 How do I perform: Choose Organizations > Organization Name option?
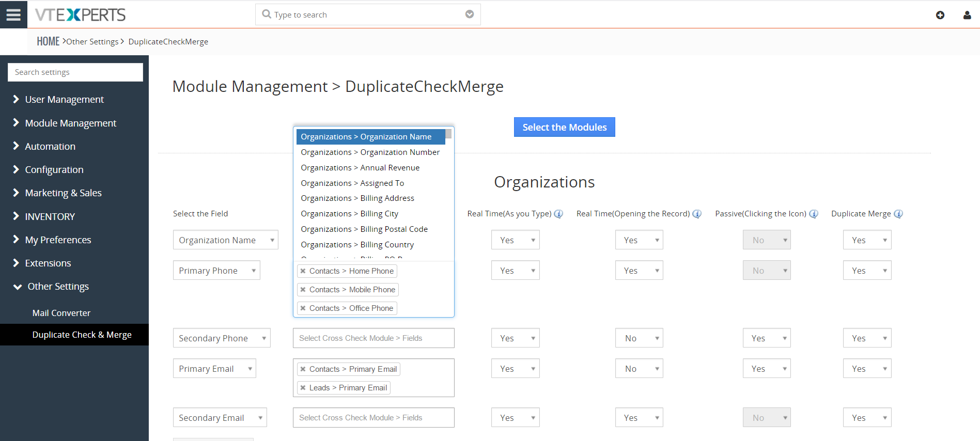point(370,137)
